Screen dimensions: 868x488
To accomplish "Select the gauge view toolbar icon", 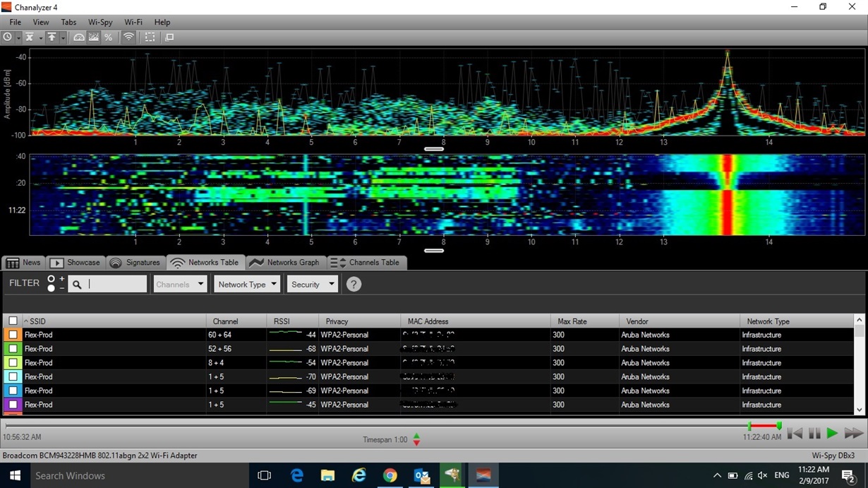I will pos(79,37).
